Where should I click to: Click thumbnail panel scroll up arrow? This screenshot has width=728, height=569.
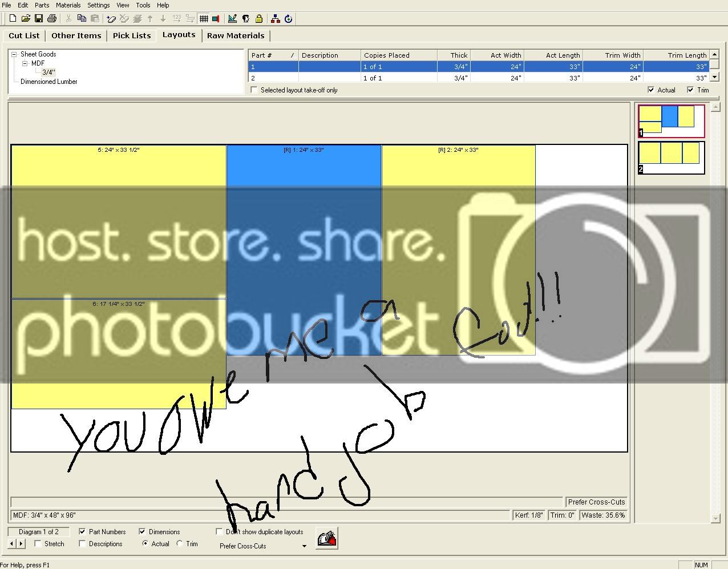click(716, 107)
